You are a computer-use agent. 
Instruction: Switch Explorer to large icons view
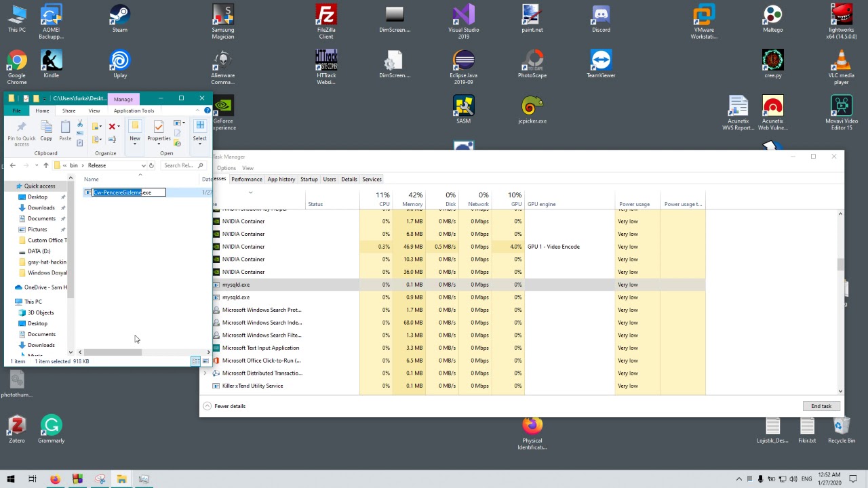(205, 361)
